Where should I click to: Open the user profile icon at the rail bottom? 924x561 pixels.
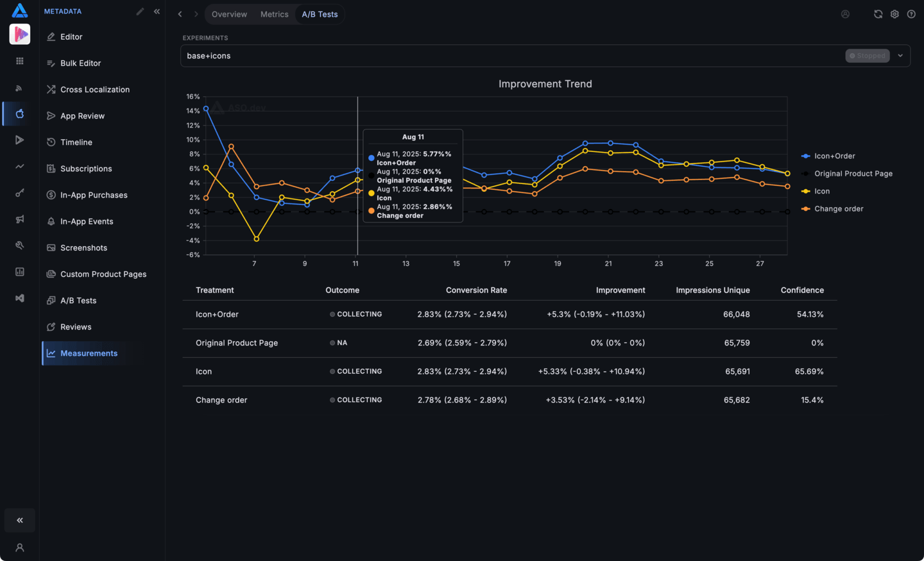[20, 548]
